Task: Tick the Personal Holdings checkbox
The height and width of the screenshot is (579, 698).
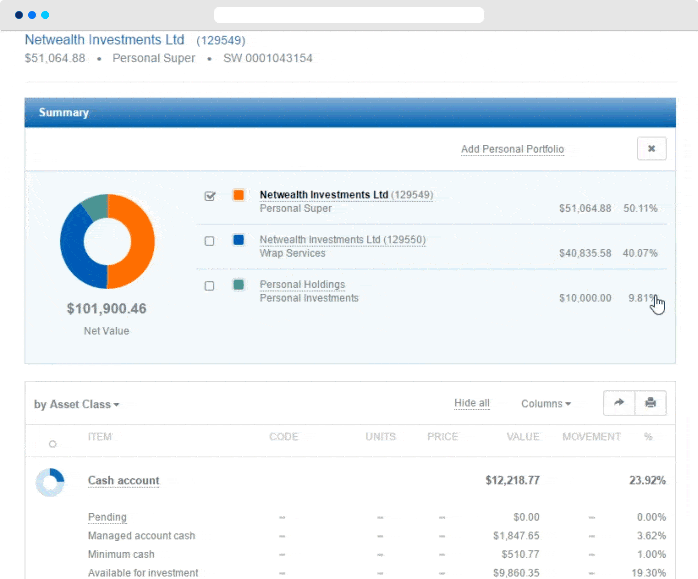Action: tap(209, 286)
